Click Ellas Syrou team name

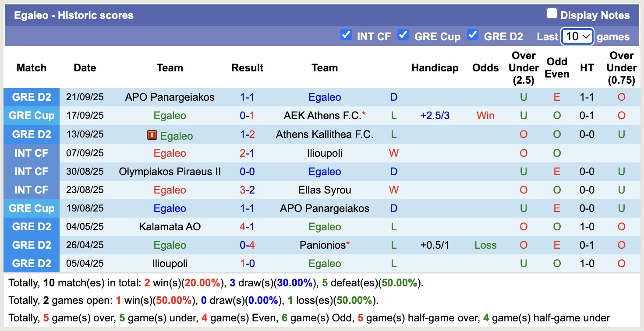(x=325, y=190)
